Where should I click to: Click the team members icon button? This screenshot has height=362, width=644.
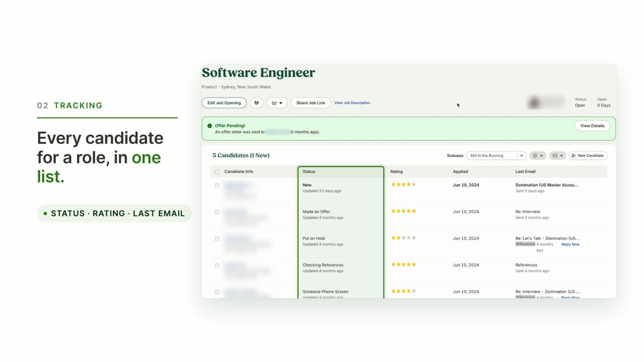[x=257, y=103]
